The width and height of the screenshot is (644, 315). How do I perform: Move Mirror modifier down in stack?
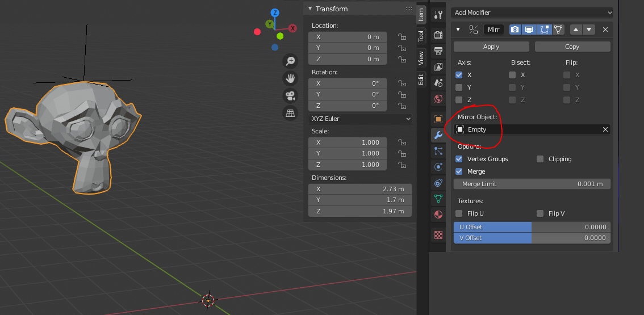point(589,30)
